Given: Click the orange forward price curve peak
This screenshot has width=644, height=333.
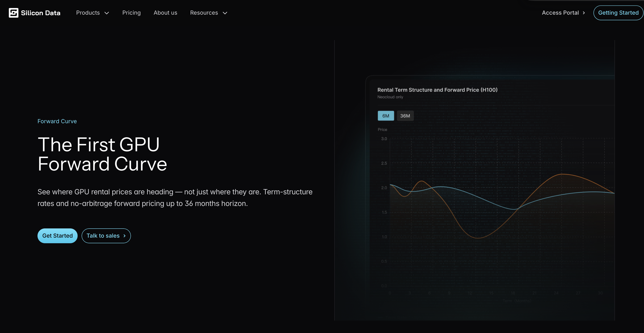Looking at the screenshot, I should click(x=562, y=174).
